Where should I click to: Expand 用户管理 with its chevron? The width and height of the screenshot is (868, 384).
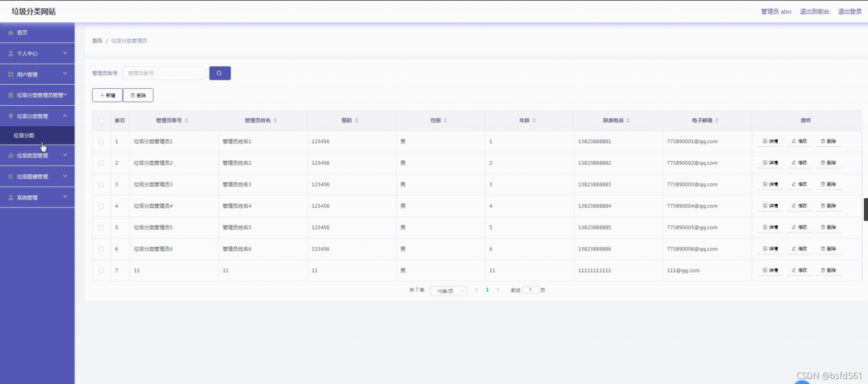click(65, 74)
